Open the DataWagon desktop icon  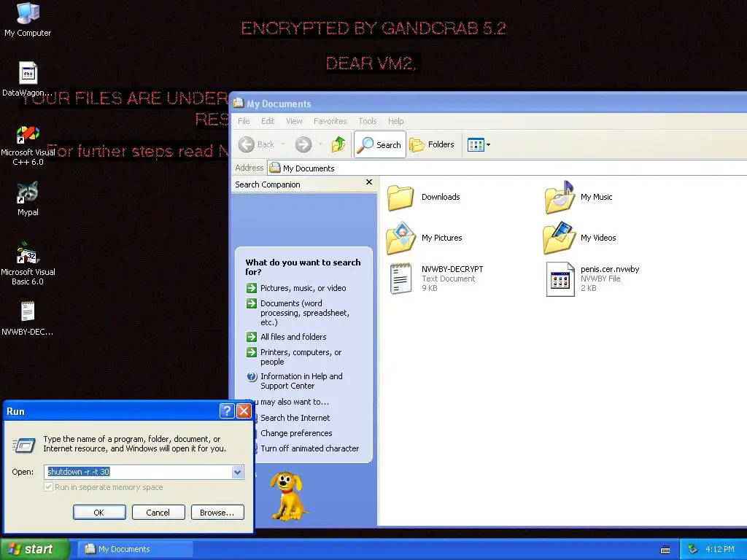coord(28,79)
